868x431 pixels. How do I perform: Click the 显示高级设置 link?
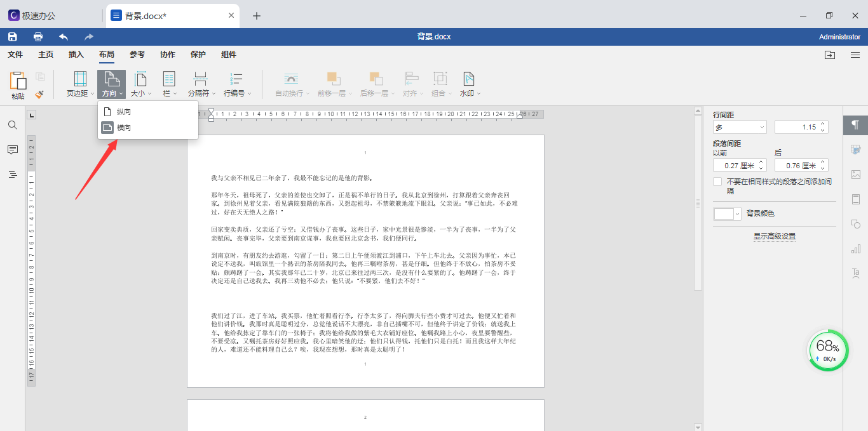[x=775, y=236]
